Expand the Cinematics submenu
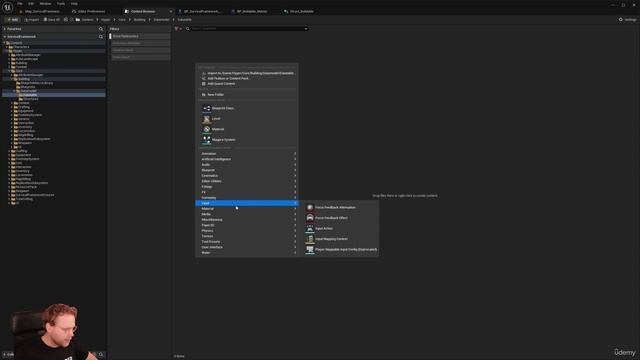 (x=247, y=176)
